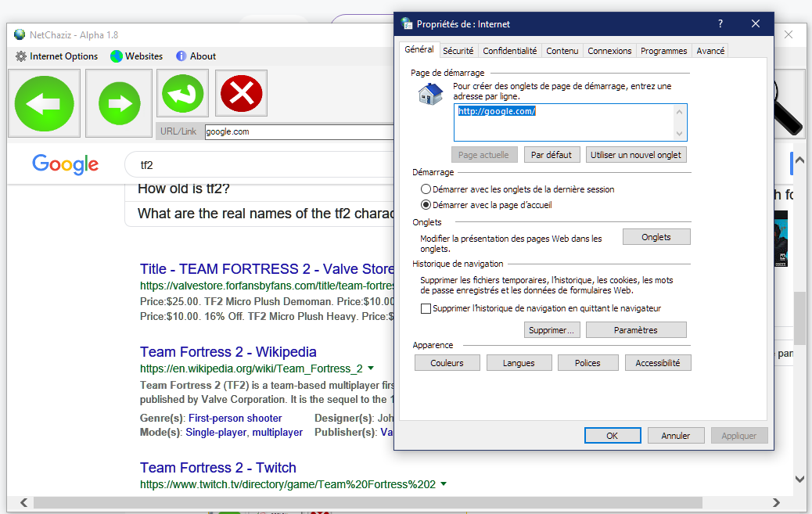Select Démarrer avec la page d'accueil
Viewport: 812px width, 514px height.
(x=487, y=205)
